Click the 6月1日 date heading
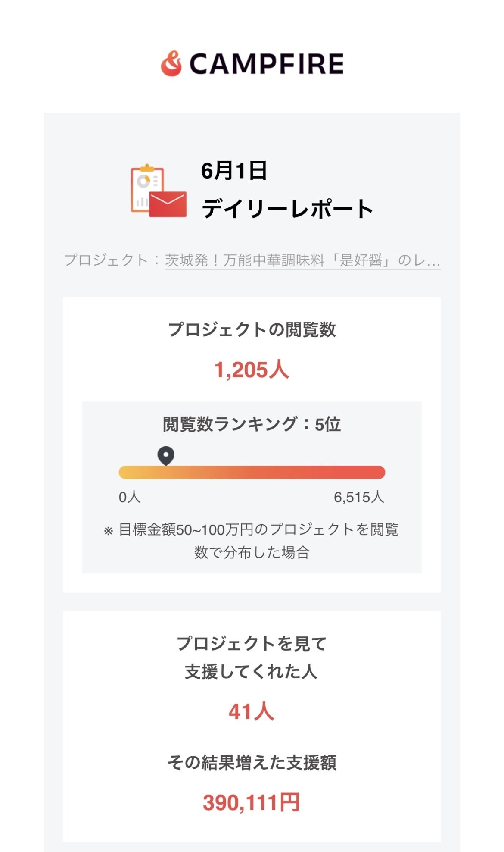504x852 pixels. 234,171
